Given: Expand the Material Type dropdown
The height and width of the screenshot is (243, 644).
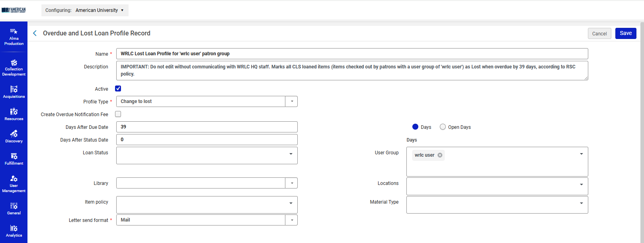Looking at the screenshot, I should [582, 203].
